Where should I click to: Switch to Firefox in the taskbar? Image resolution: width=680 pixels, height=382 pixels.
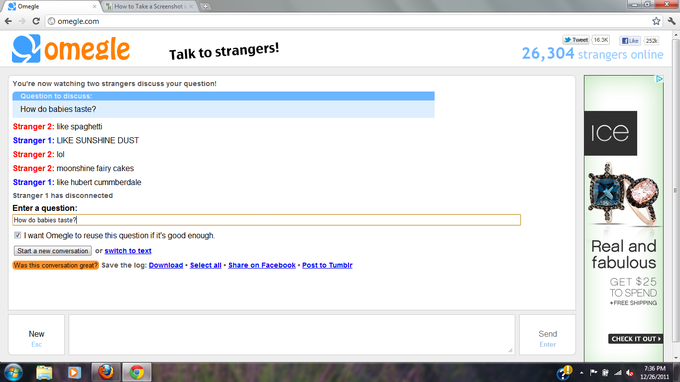pos(105,372)
